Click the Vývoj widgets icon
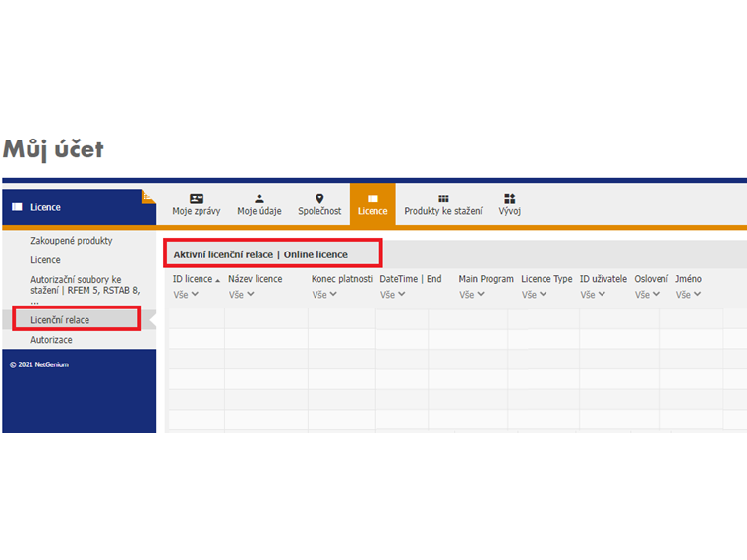 pos(510,198)
